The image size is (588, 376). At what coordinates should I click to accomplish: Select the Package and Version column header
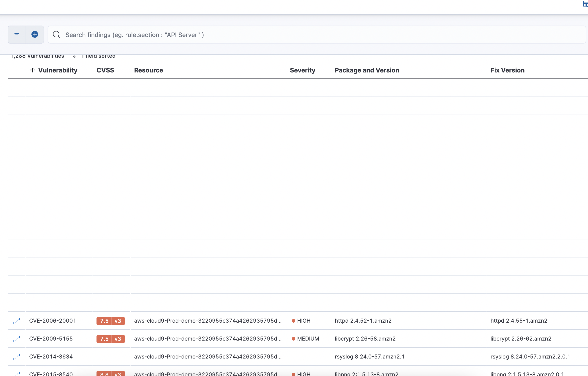pos(367,70)
